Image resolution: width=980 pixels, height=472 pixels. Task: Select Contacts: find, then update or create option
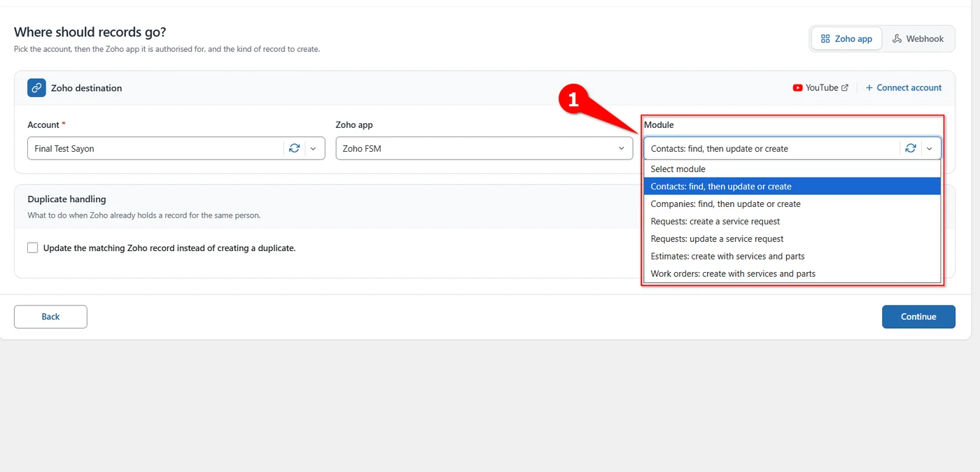pos(792,187)
